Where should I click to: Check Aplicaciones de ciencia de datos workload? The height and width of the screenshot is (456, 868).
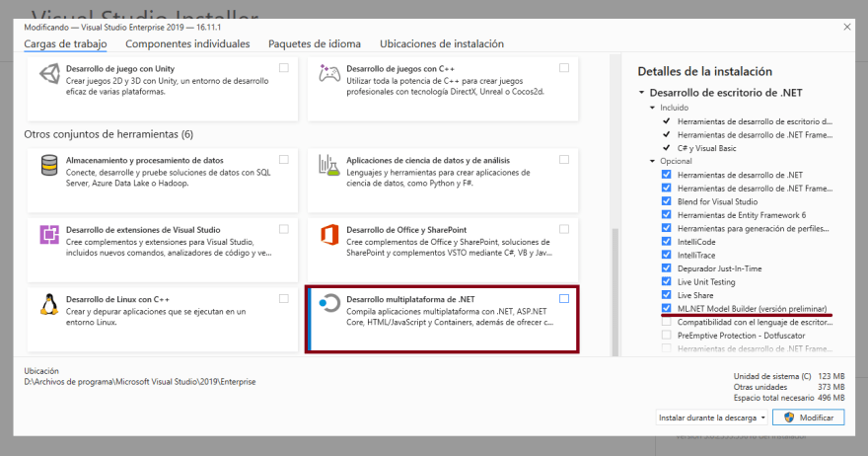(x=564, y=160)
